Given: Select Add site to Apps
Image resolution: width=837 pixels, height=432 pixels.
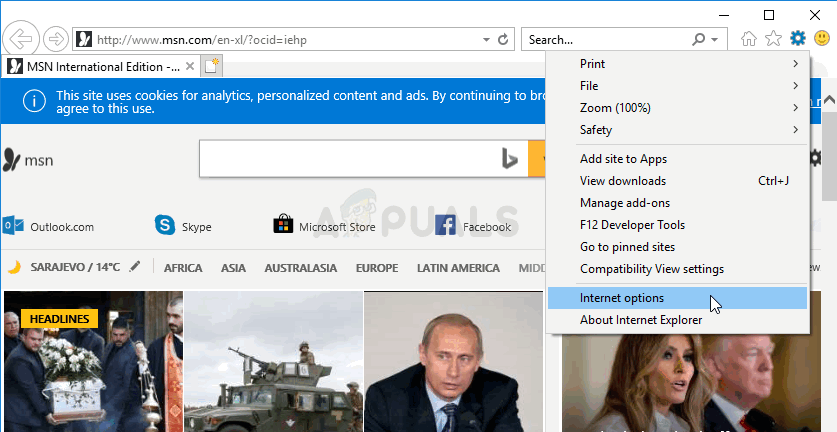Looking at the screenshot, I should tap(677, 159).
